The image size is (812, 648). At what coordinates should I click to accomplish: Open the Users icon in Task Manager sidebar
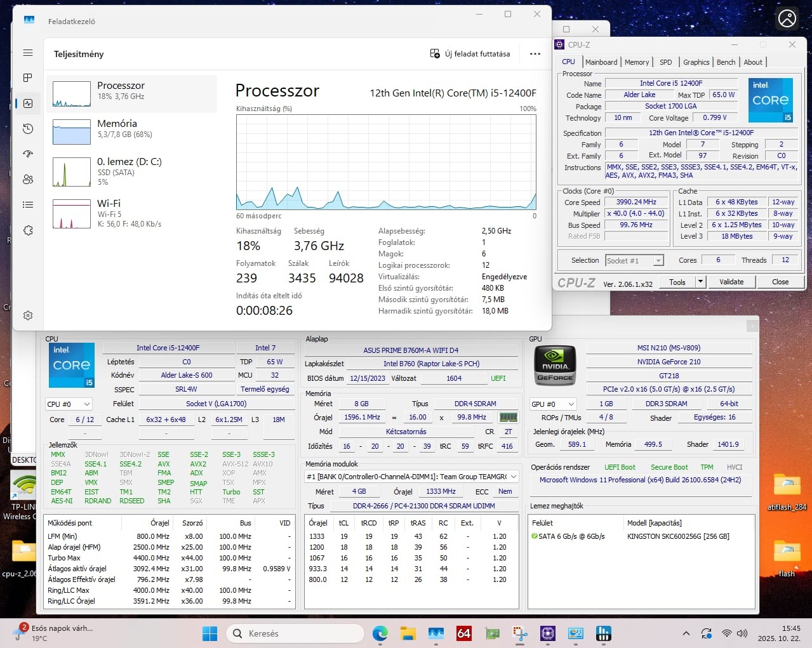(x=28, y=179)
